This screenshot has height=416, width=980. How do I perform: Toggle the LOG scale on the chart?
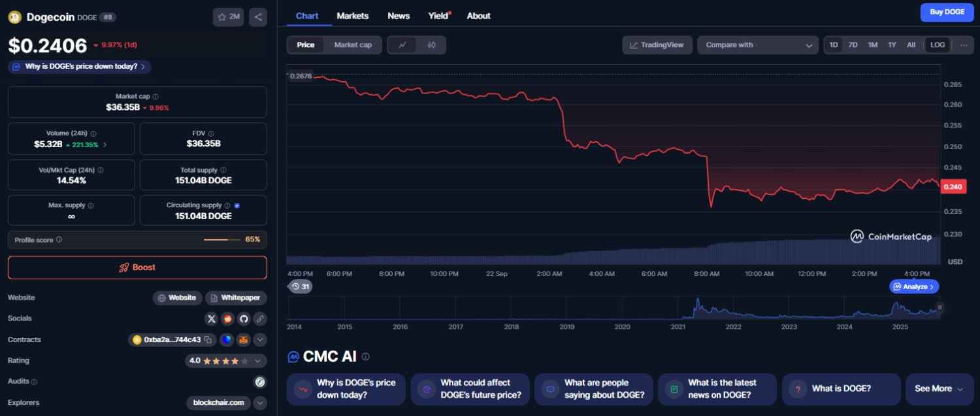coord(938,45)
